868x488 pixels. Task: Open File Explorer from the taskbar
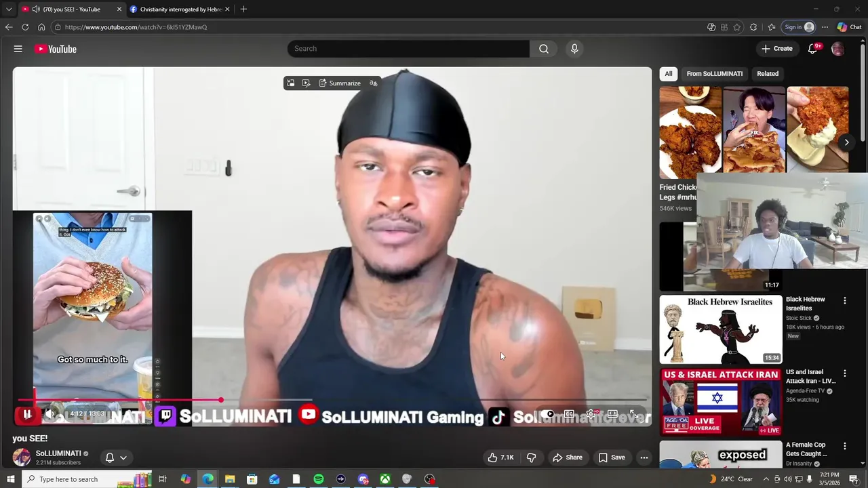coord(230,479)
